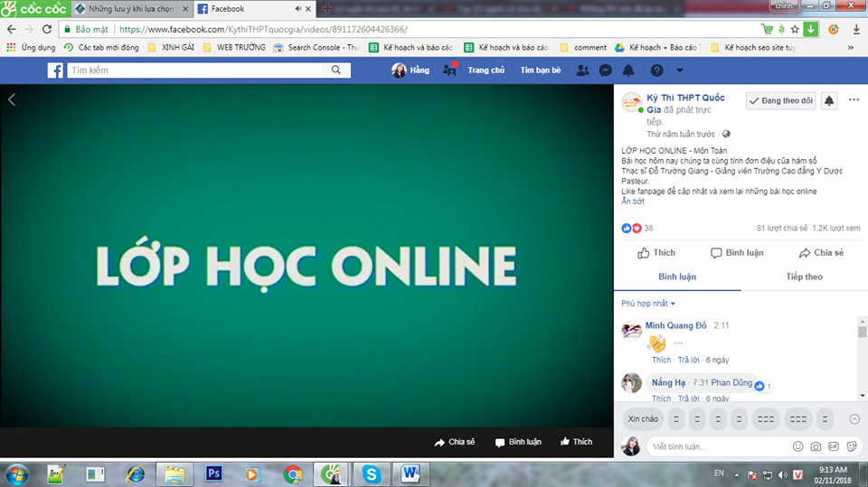Open the Hằng profile link
Image resolution: width=868 pixels, height=487 pixels.
[410, 70]
